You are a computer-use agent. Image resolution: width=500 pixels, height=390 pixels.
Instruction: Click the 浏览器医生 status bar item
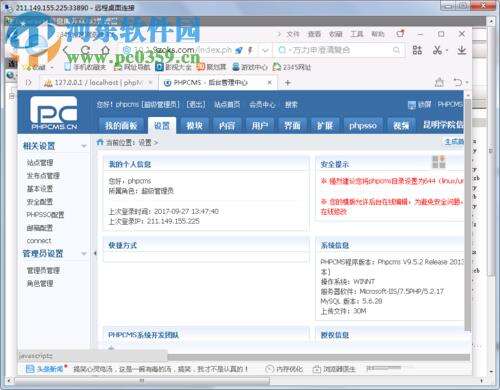[x=334, y=369]
